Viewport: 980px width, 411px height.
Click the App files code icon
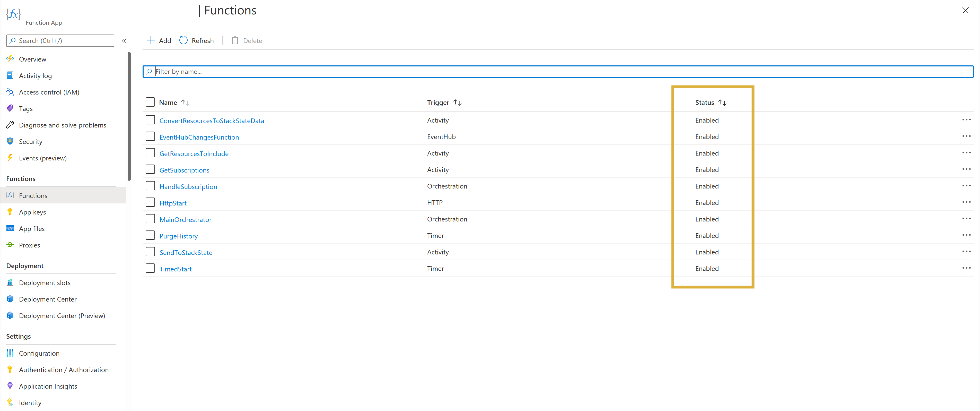point(10,228)
